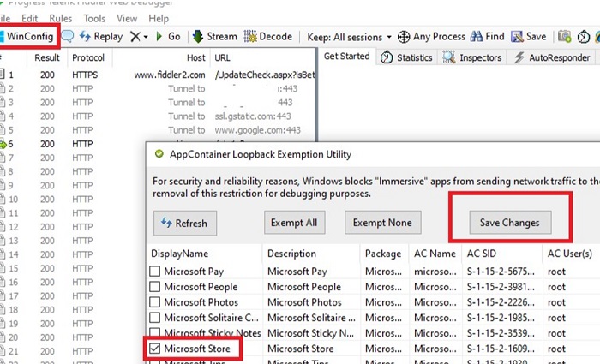Screen dimensions: 600x364
Task: Click the Save toolbar icon
Action: tap(528, 37)
